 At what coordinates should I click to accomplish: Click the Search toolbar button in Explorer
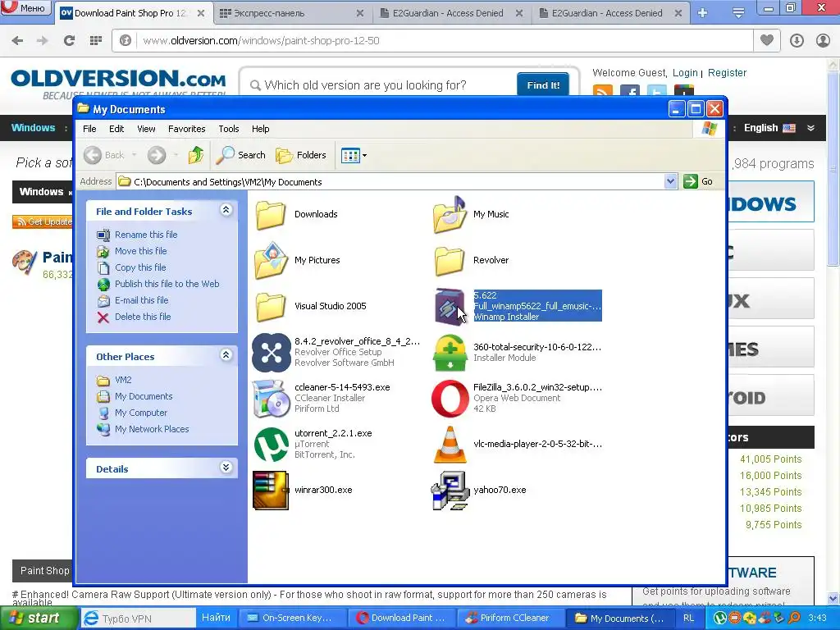tap(241, 155)
